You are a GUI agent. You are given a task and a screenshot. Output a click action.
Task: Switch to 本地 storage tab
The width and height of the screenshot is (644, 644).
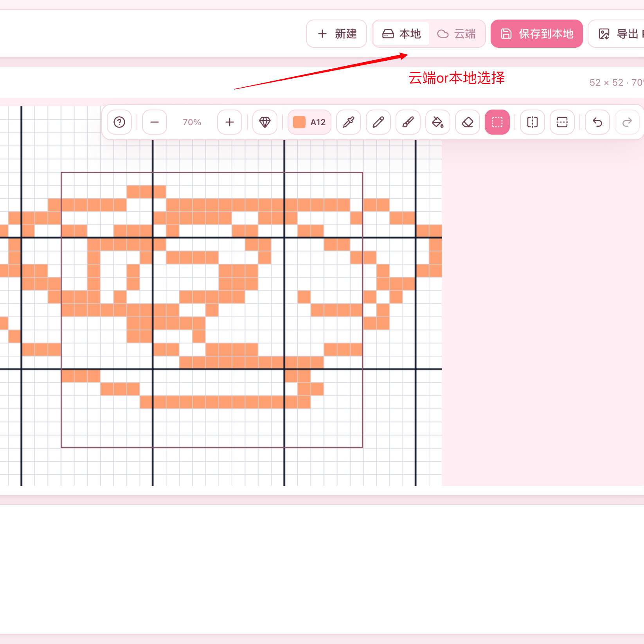(401, 34)
